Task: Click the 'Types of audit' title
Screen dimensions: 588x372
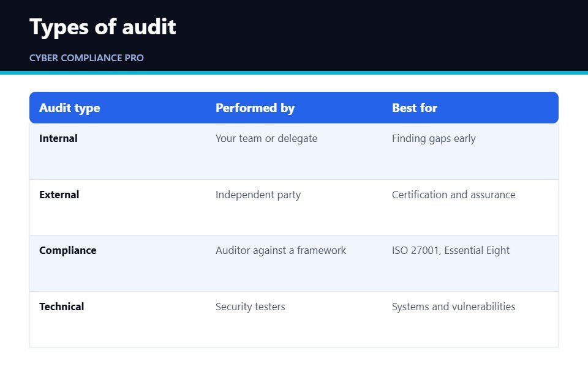Action: click(103, 27)
